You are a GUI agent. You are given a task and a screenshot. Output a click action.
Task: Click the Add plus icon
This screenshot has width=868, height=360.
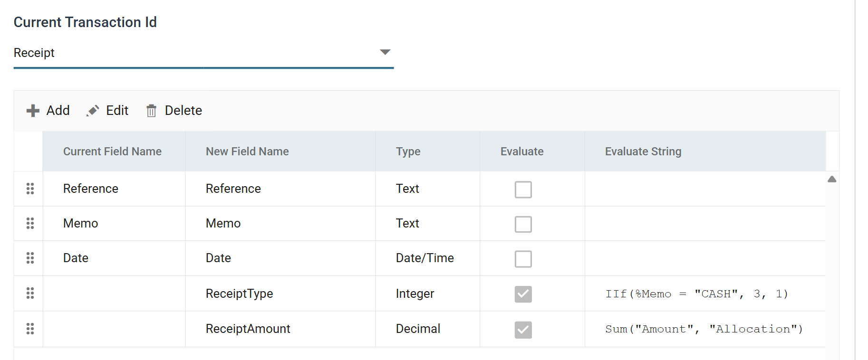tap(33, 111)
